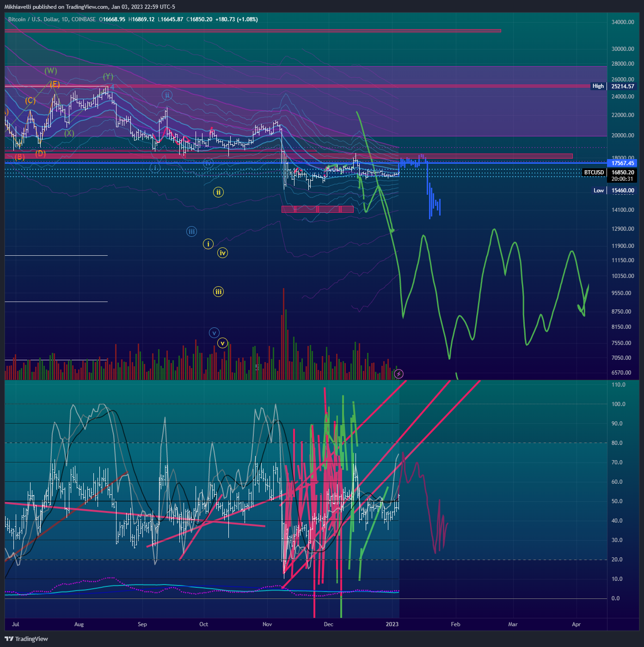
Task: Click the Sep date on time axis
Action: click(142, 624)
